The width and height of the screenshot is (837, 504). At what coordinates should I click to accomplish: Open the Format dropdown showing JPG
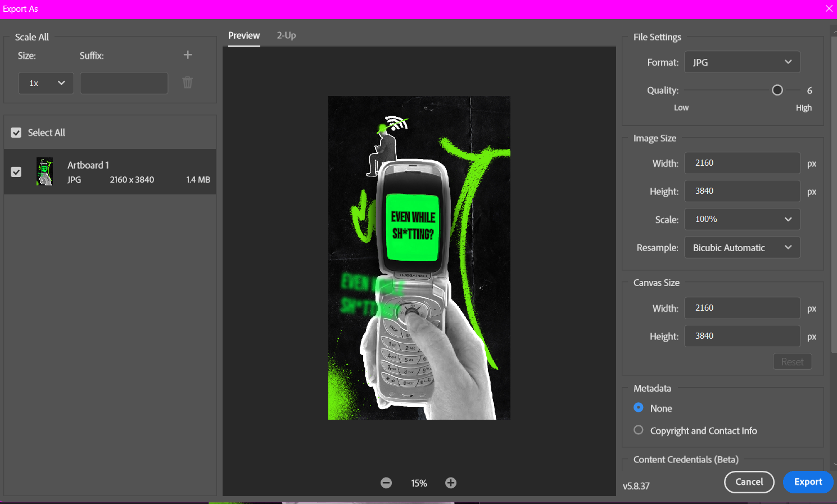(x=742, y=62)
